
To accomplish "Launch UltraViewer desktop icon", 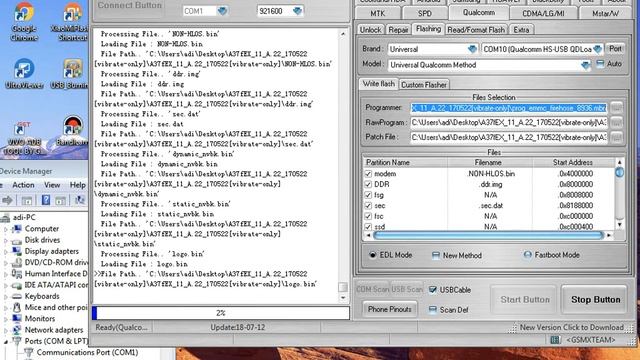I will point(24,73).
